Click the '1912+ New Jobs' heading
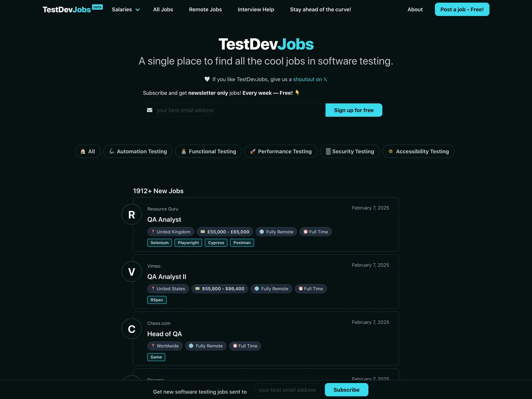The width and height of the screenshot is (532, 399). point(158,191)
